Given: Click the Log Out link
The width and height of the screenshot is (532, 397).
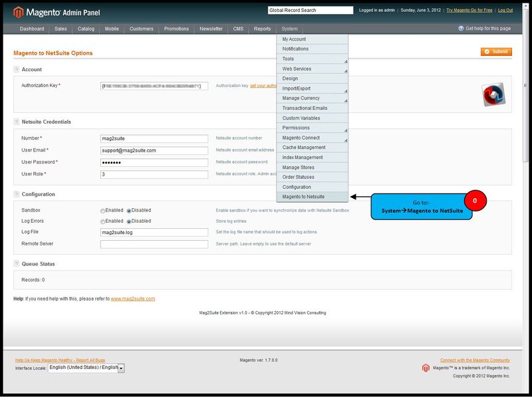Looking at the screenshot, I should pyautogui.click(x=505, y=10).
